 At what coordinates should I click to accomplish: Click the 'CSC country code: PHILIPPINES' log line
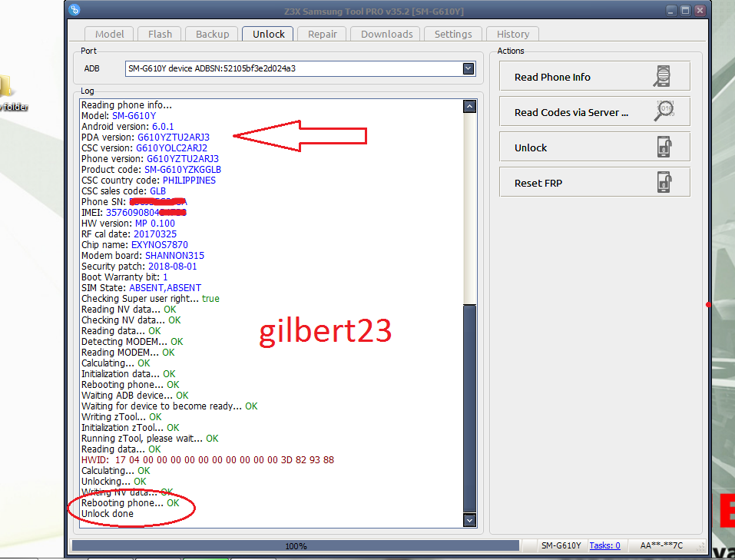(148, 181)
